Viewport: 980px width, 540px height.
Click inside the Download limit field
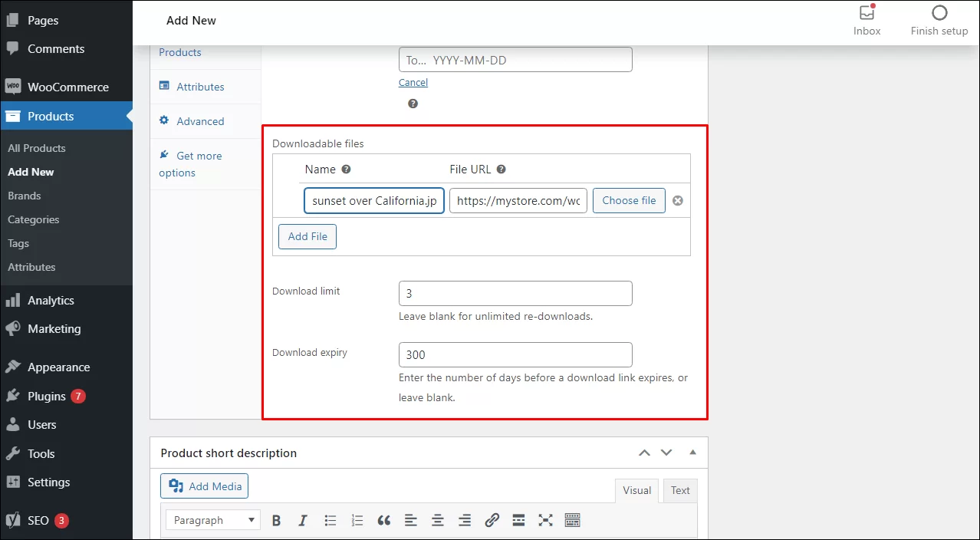(x=515, y=293)
